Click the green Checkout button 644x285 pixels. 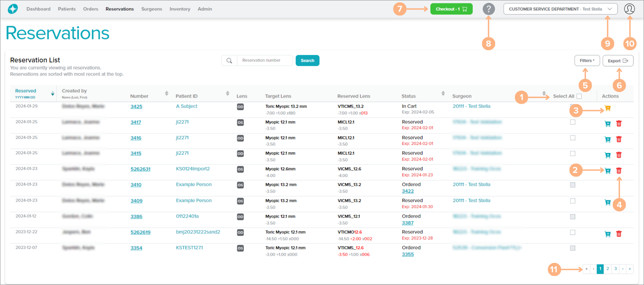click(x=451, y=9)
